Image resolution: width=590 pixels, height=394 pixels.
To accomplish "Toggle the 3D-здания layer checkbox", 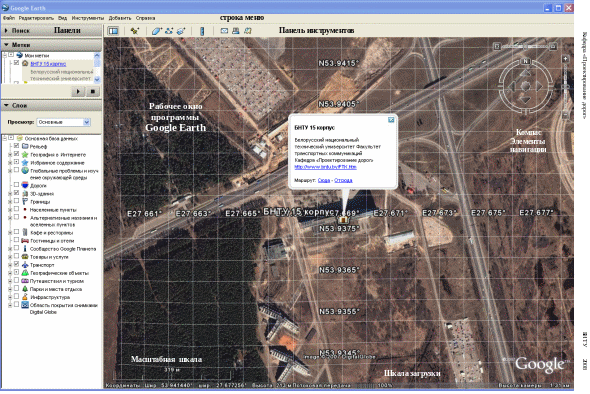I will click(17, 193).
